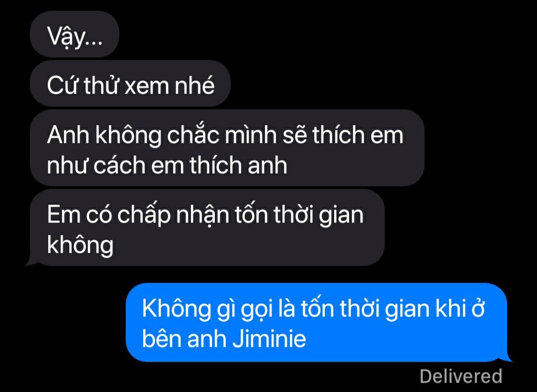Screen dimensions: 537x392
Task: Select the message starting "Anh không chắc"
Action: [227, 148]
